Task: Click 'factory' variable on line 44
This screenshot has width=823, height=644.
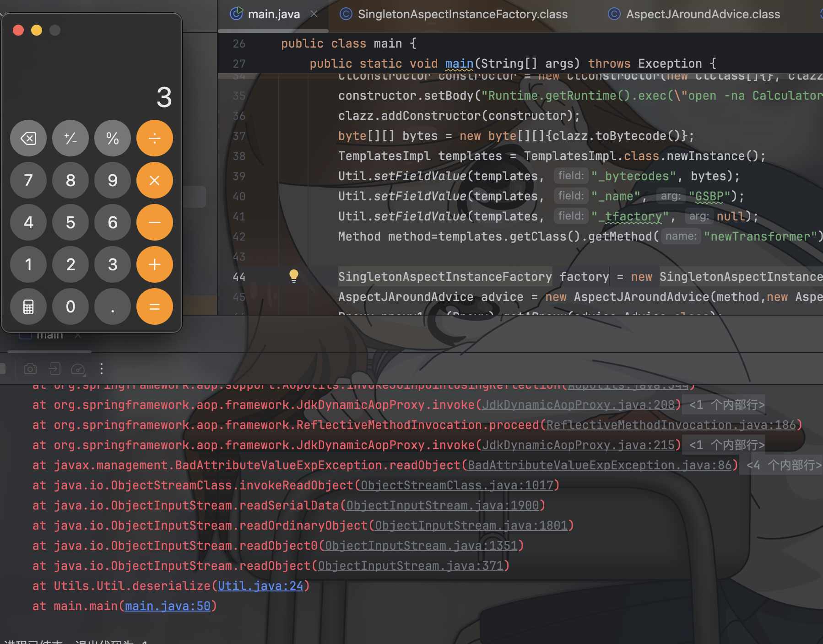Action: click(584, 277)
